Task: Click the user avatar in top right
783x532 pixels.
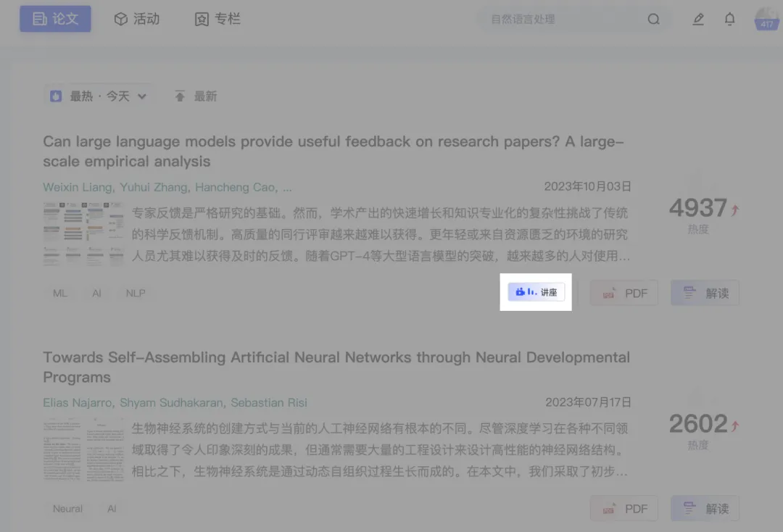Action: click(x=766, y=19)
